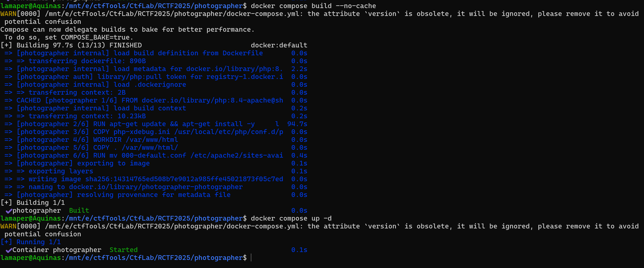Click 'naming to docker.io/library/photographer-photographer' line
The width and height of the screenshot is (644, 268).
coord(135,187)
